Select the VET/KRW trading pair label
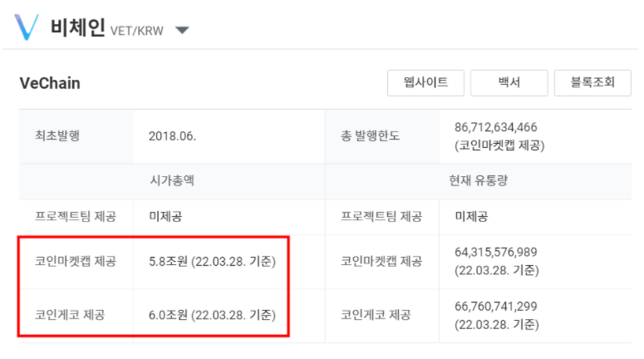This screenshot has height=359, width=644. (x=137, y=31)
